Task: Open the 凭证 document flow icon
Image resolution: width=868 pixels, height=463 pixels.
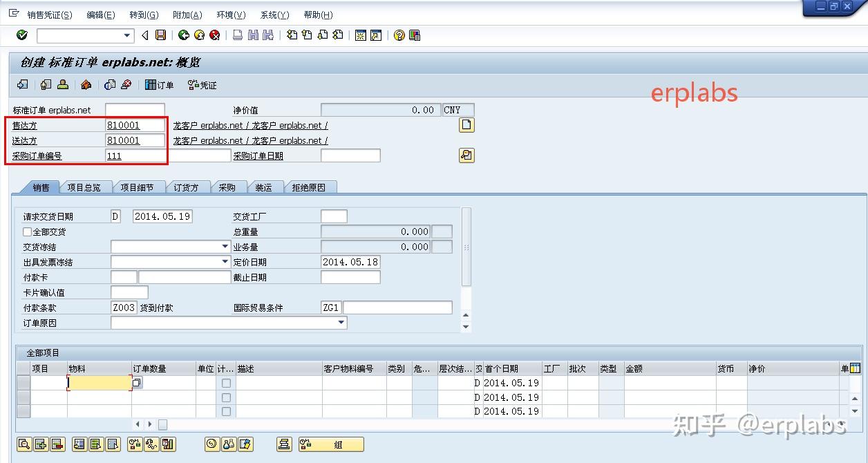Action: [x=204, y=84]
